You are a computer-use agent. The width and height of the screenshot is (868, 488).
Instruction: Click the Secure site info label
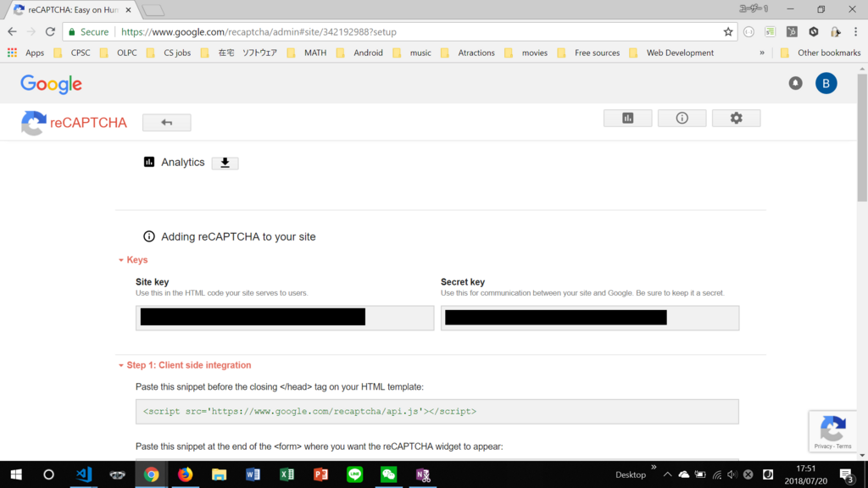click(88, 32)
